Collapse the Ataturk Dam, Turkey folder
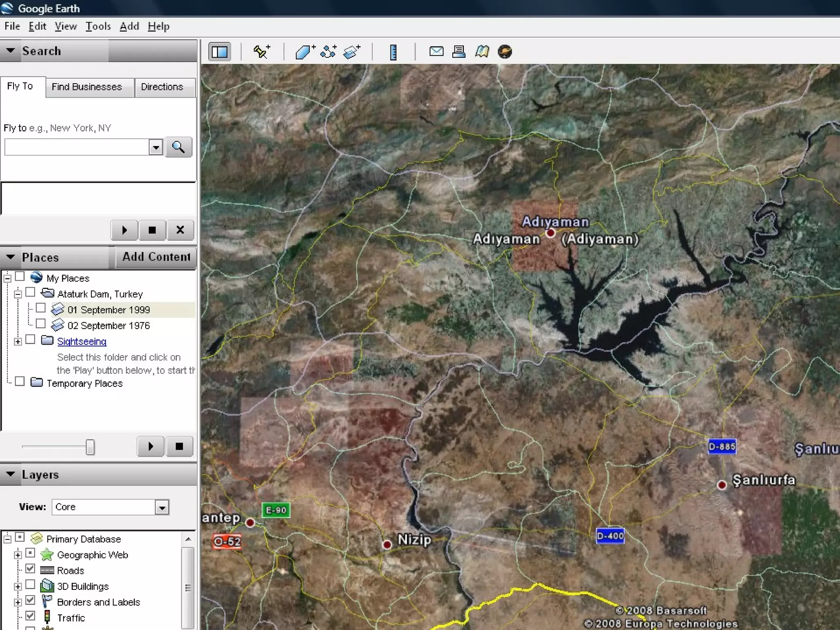The width and height of the screenshot is (840, 630). (18, 294)
